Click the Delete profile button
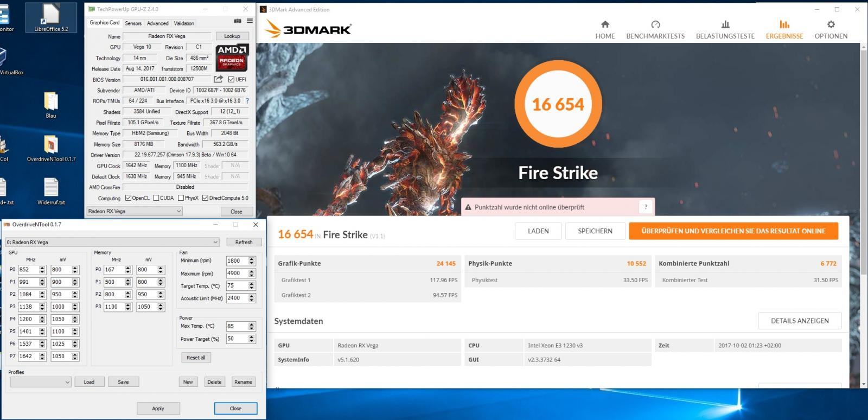Image resolution: width=868 pixels, height=420 pixels. (214, 382)
